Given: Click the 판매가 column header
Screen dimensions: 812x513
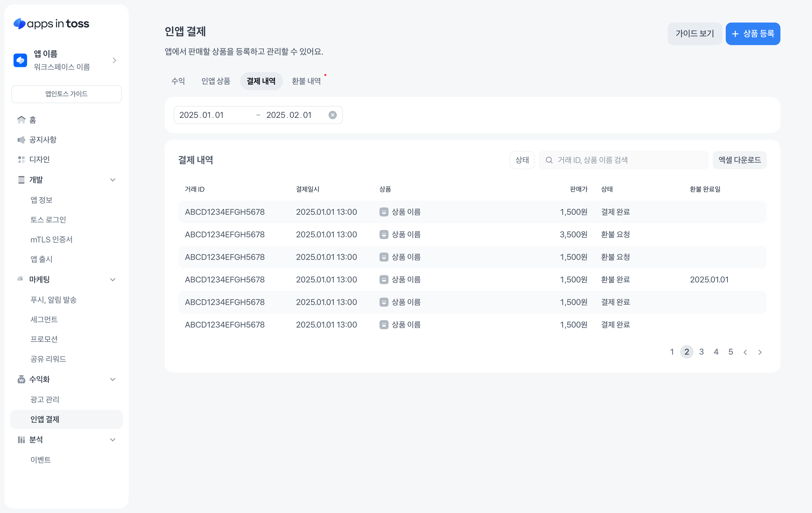Looking at the screenshot, I should (x=579, y=189).
